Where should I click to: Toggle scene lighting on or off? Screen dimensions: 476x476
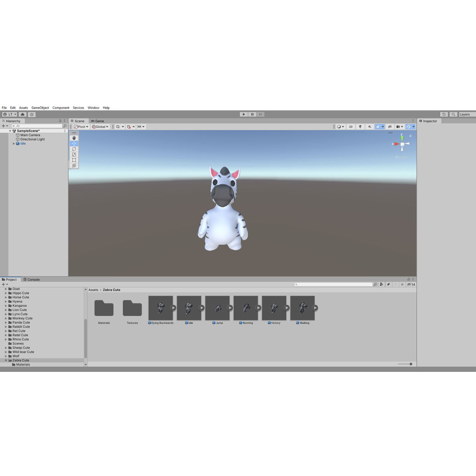point(360,127)
